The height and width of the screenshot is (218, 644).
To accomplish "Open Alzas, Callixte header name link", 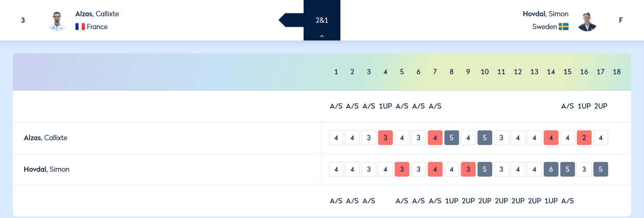I will [x=97, y=14].
